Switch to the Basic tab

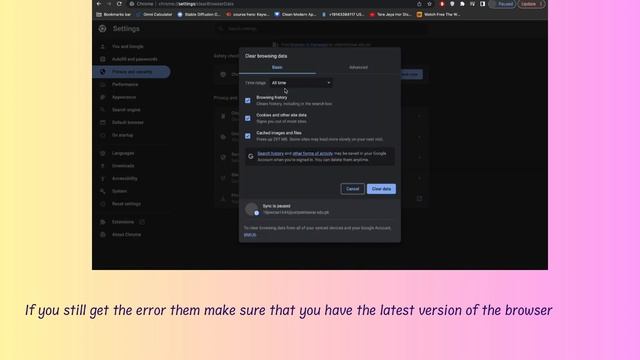pos(277,67)
